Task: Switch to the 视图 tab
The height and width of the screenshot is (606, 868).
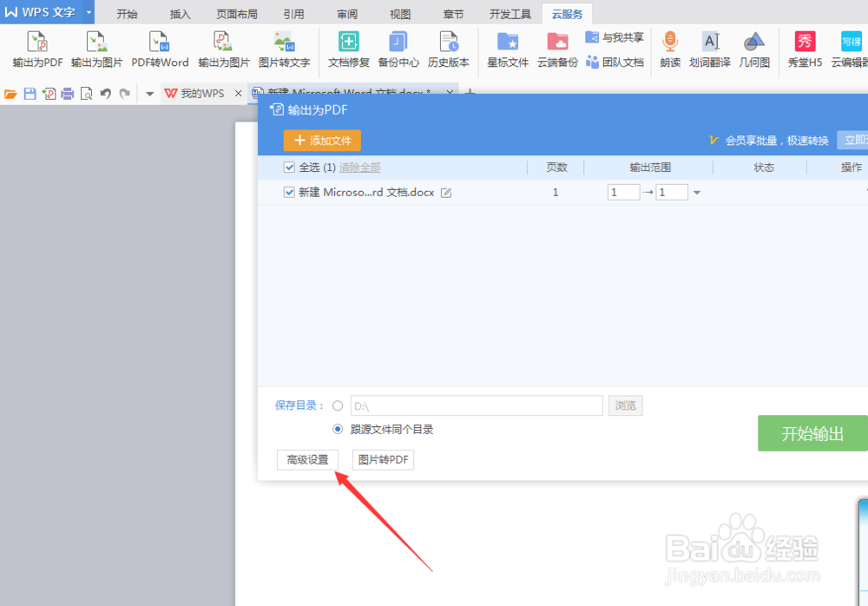Action: [400, 15]
